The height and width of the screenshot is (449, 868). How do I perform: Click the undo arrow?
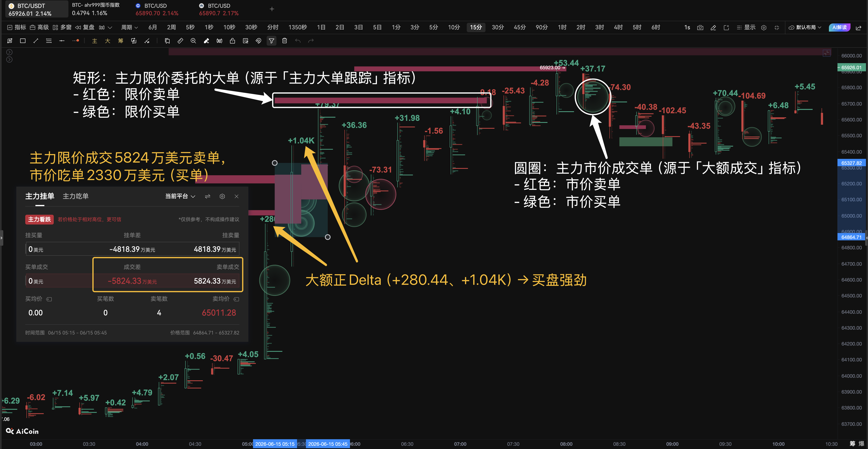coord(298,41)
